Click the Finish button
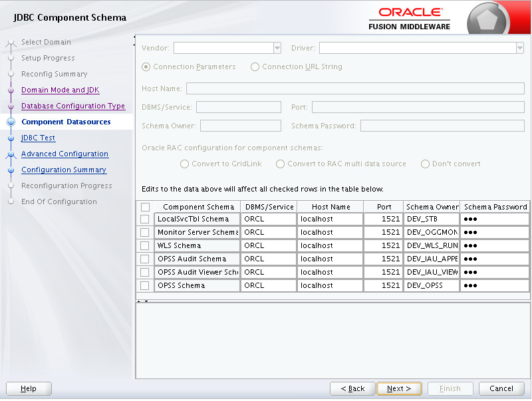 [x=450, y=389]
